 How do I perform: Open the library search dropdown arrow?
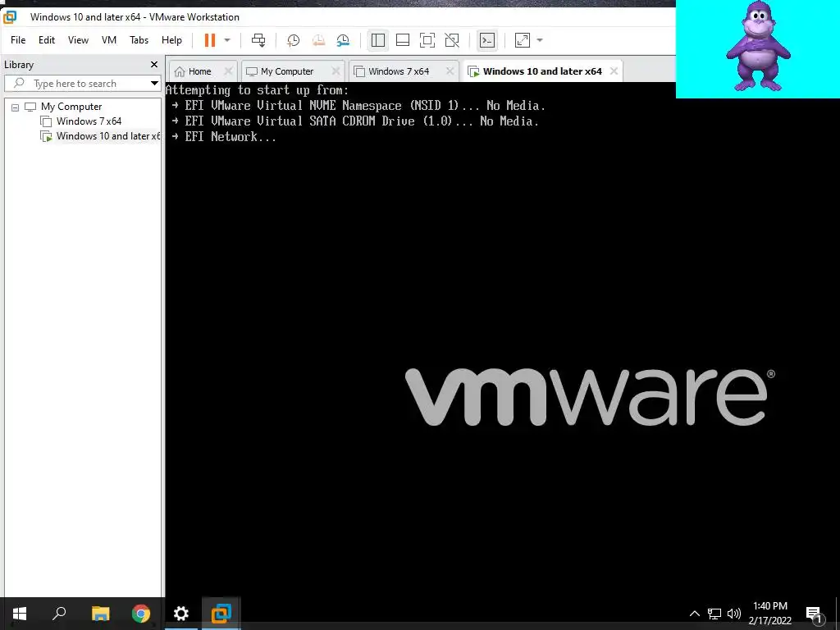click(154, 84)
